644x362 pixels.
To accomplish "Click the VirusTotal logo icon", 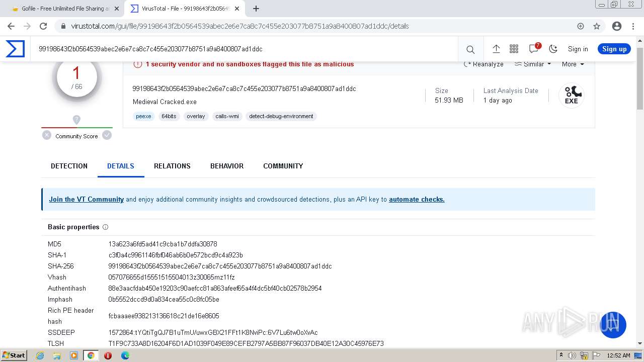I will (x=15, y=49).
